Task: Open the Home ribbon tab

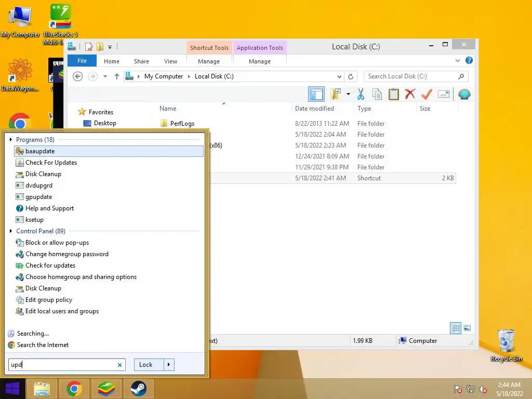Action: 112,61
